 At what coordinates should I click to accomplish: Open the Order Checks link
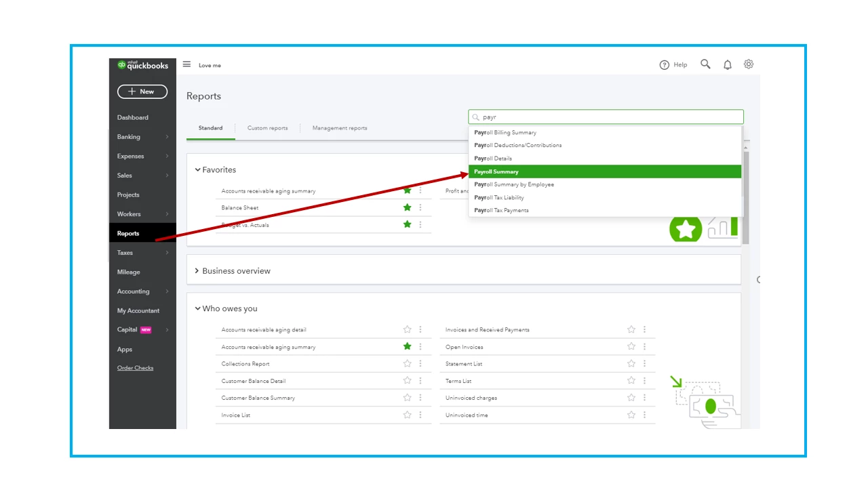coord(135,368)
